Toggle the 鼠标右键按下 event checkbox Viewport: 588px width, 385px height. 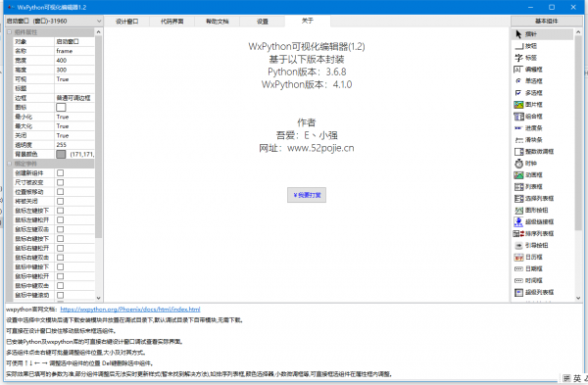(60, 239)
